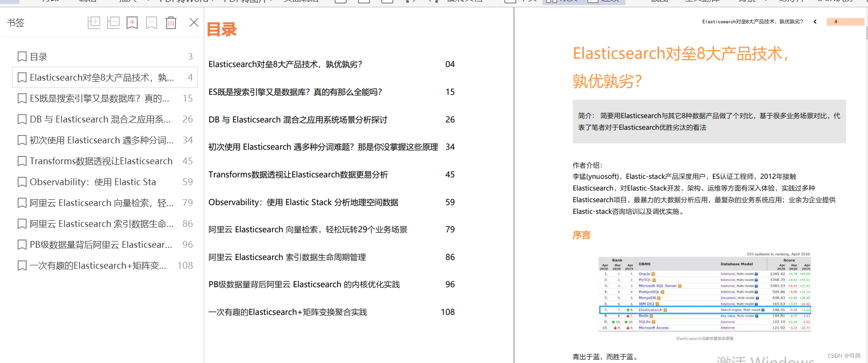This screenshot has height=363, width=868.
Task: Click the 作者介绍 label on page 4
Action: click(587, 165)
